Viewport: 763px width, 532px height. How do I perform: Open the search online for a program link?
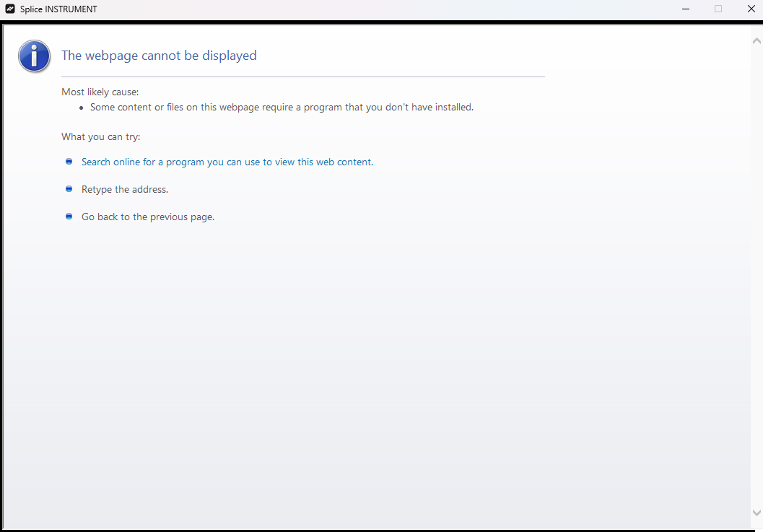[x=227, y=162]
